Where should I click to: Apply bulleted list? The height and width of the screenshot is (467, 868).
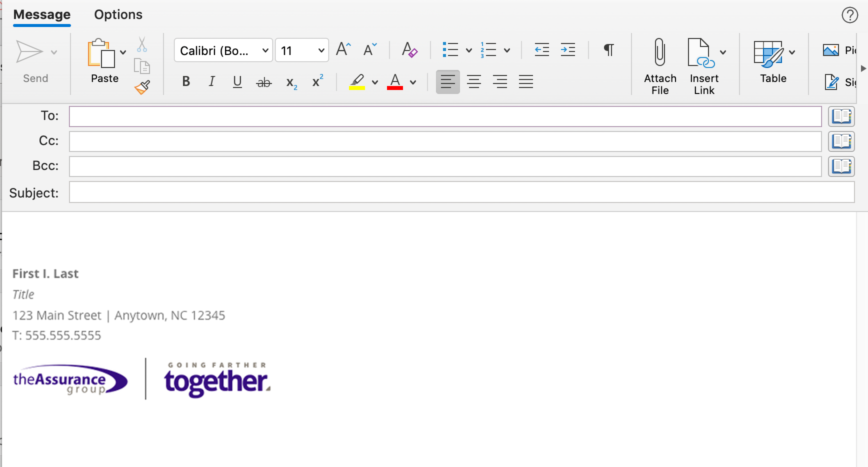450,49
